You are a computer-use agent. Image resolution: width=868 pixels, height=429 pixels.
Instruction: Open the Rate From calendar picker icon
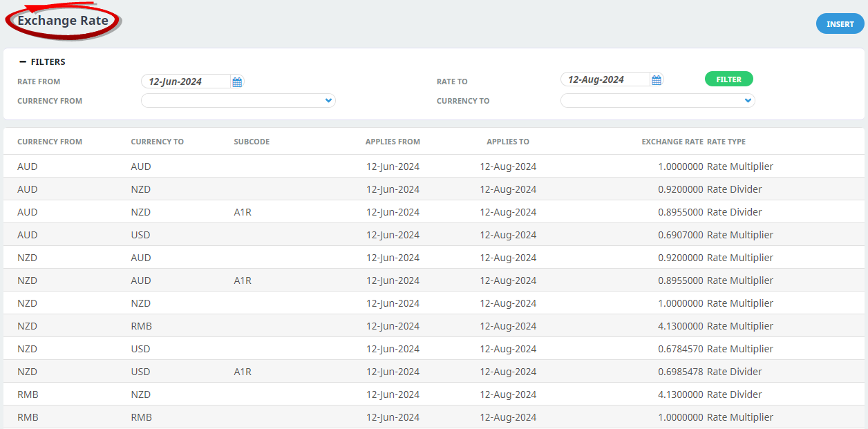pyautogui.click(x=237, y=82)
